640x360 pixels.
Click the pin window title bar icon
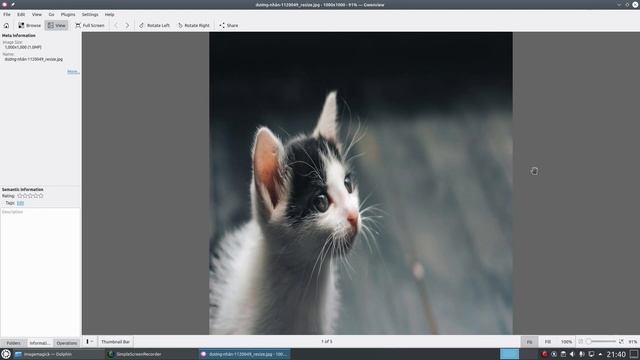click(13, 4)
